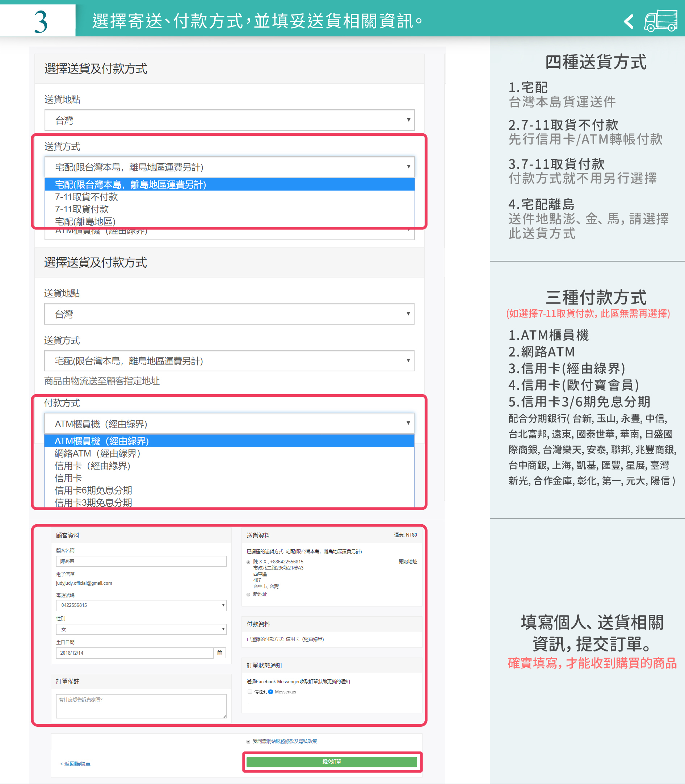Click the 生日日期 field showing 2018/12/14
Image resolution: width=685 pixels, height=784 pixels.
[135, 653]
